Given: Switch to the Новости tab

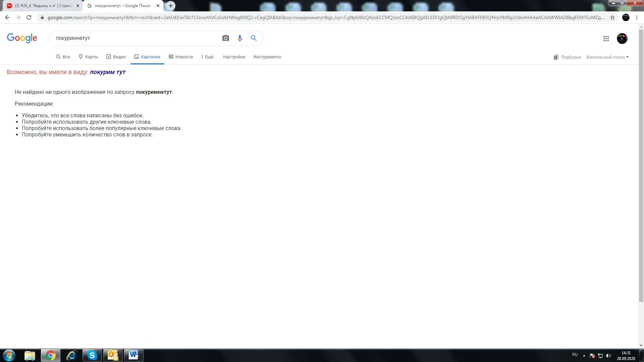Looking at the screenshot, I should pos(181,57).
